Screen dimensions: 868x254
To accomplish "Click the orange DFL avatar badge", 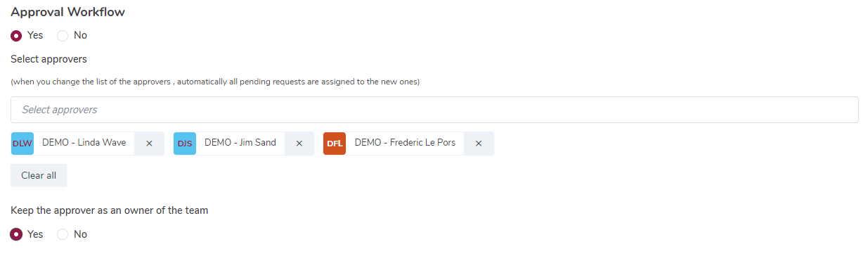I will pos(335,144).
